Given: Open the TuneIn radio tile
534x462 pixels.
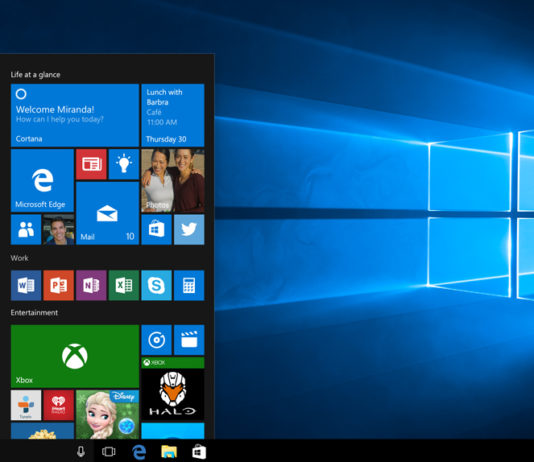Looking at the screenshot, I should pyautogui.click(x=26, y=405).
